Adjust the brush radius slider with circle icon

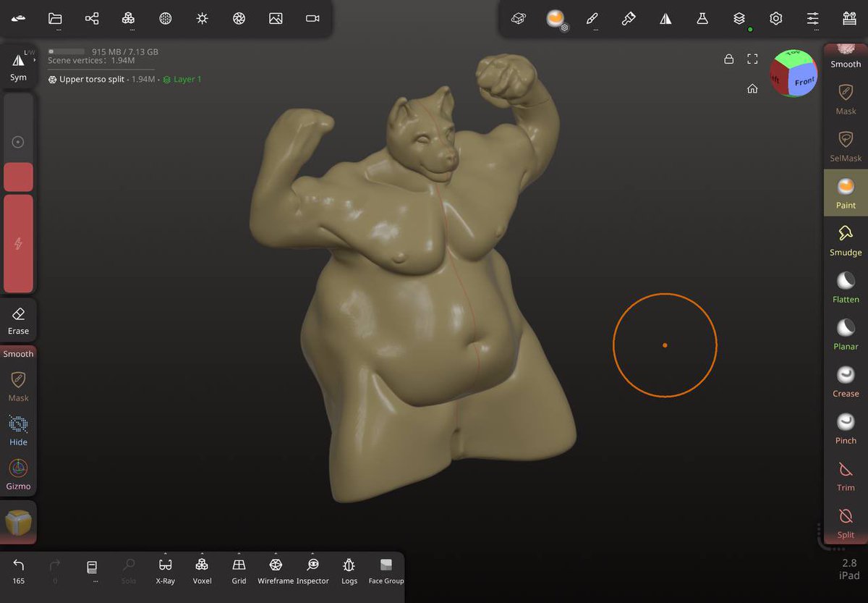click(18, 142)
